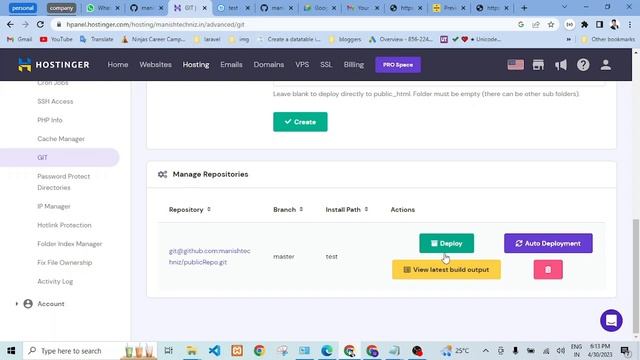Image resolution: width=640 pixels, height=360 pixels.
Task: Open Chrome extensions puzzle icon
Action: [x=584, y=24]
